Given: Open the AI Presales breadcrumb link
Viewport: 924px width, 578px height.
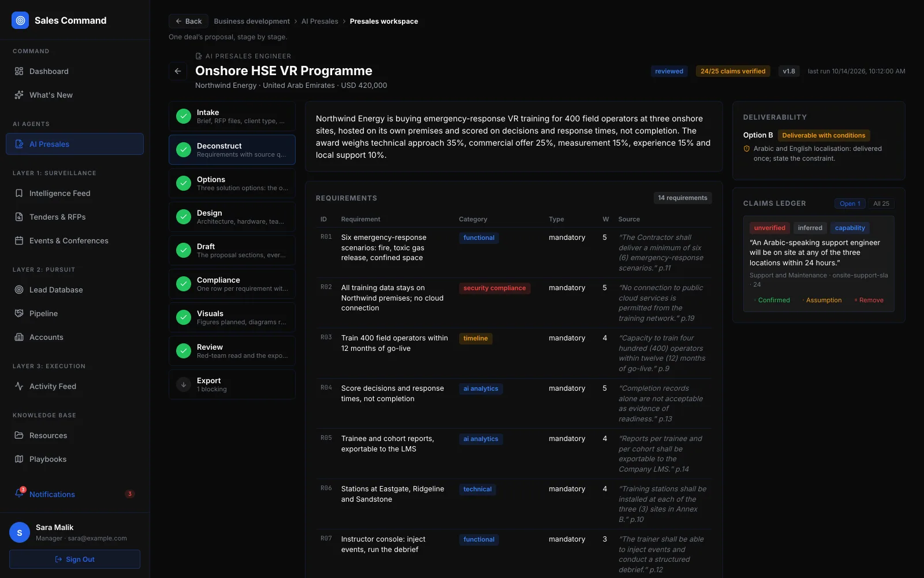Looking at the screenshot, I should pos(320,21).
